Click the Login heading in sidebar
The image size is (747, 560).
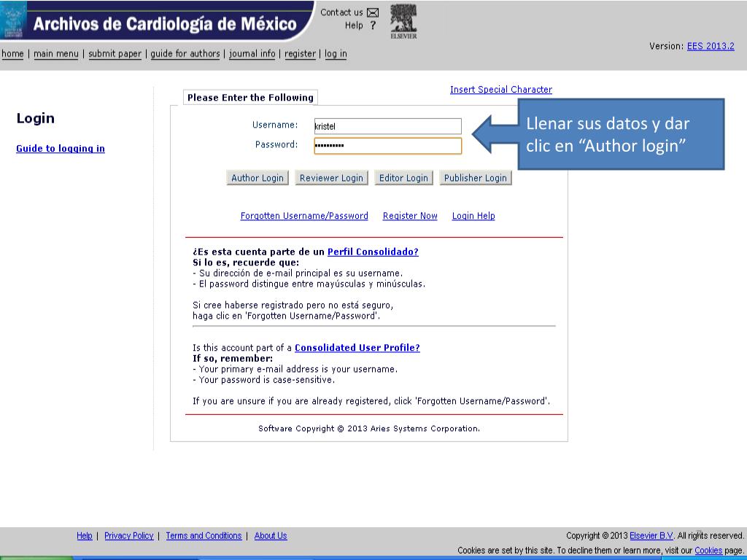point(35,118)
